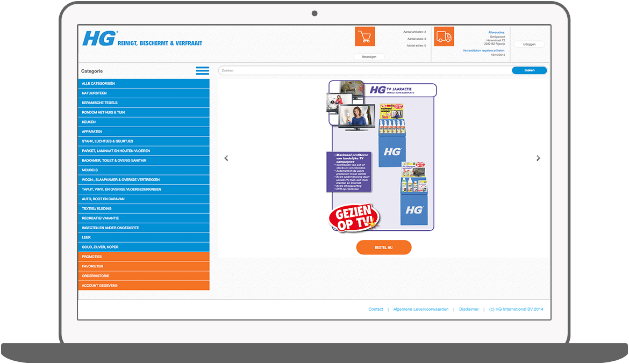Select ALLE CATEGORIEËN in the sidebar

pos(144,84)
